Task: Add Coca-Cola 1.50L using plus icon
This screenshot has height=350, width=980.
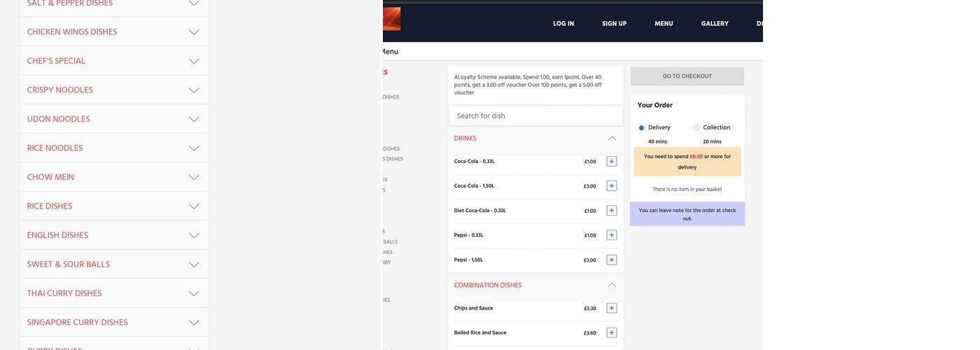Action: pos(611,186)
